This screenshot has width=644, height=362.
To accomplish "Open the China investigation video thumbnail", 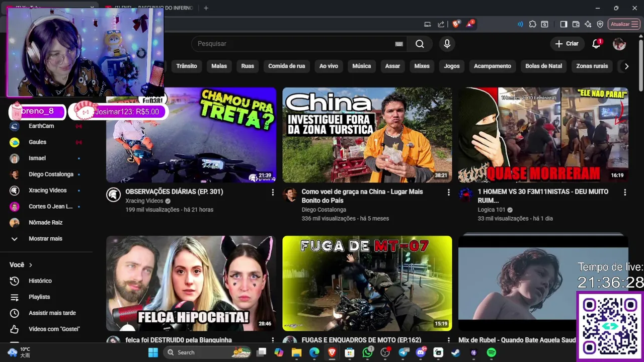I will (x=367, y=135).
